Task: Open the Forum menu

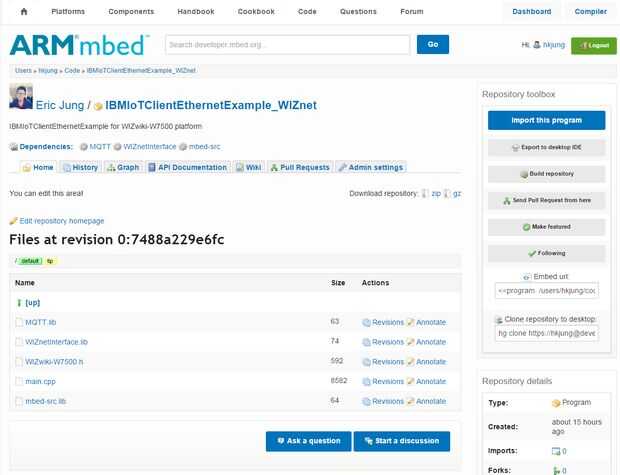Action: [x=412, y=11]
